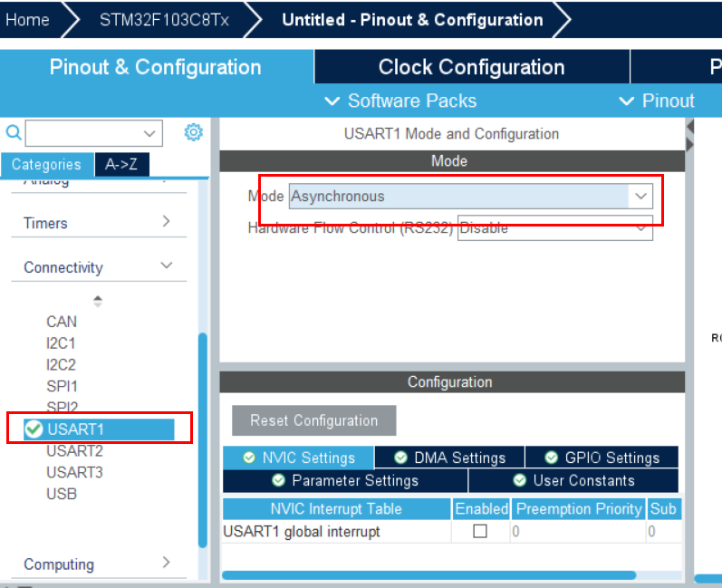Image resolution: width=722 pixels, height=588 pixels.
Task: Switch to the Pinout & Configuration tab
Action: coord(156,67)
